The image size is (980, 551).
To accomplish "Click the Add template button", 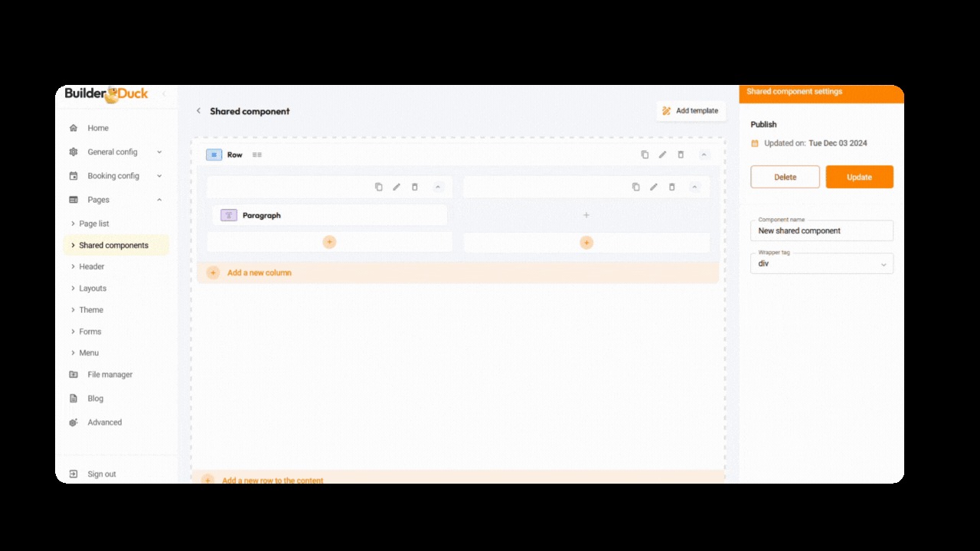I will (x=691, y=111).
